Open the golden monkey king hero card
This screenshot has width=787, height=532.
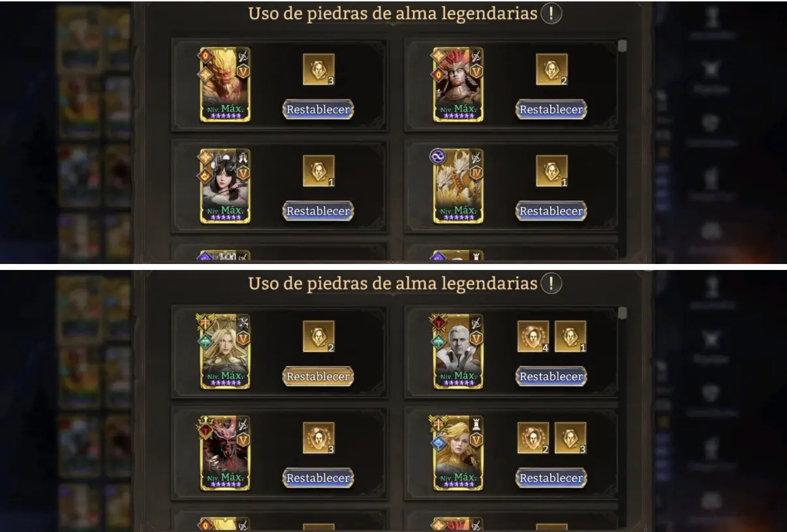point(225,85)
